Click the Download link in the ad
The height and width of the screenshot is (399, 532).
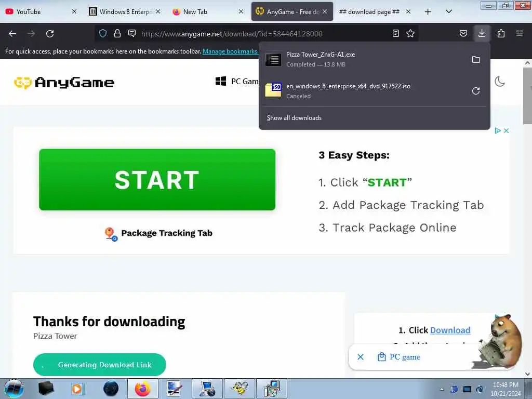[x=450, y=330]
